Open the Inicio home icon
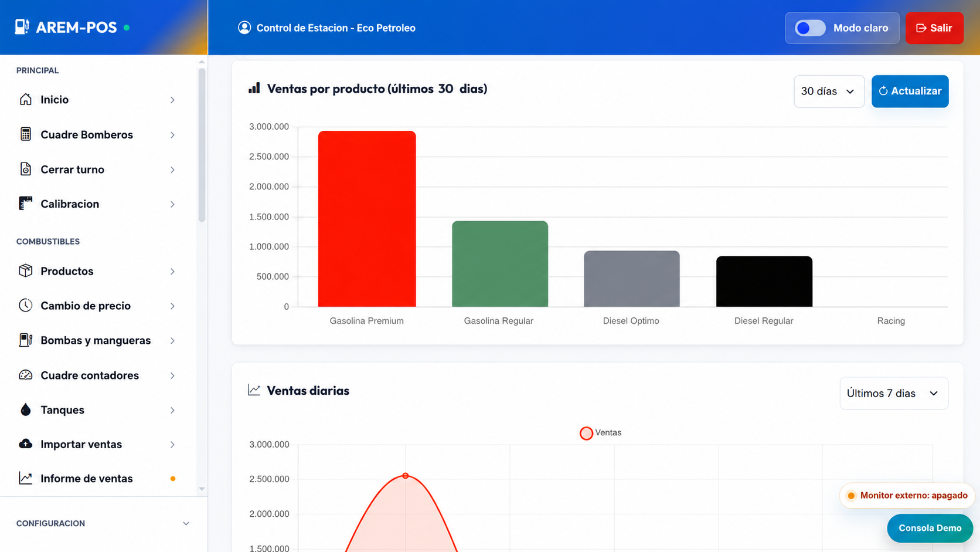 pyautogui.click(x=25, y=99)
